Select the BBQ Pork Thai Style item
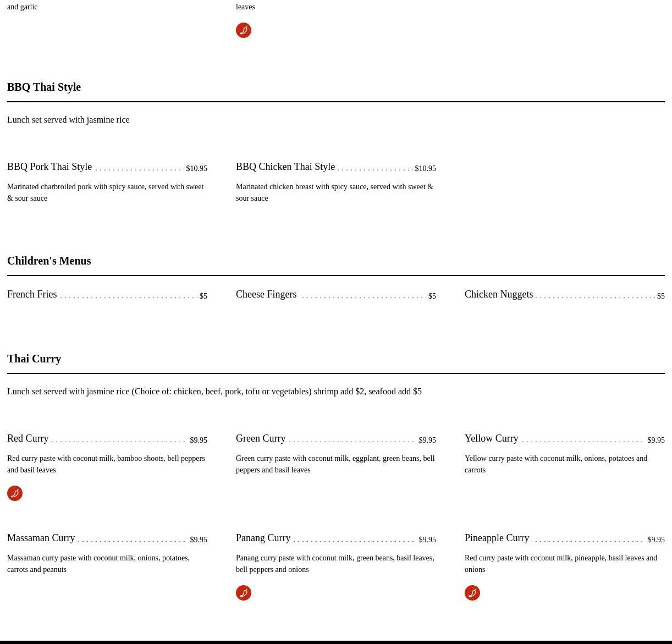Screen dimensions: 672x644 click(49, 167)
